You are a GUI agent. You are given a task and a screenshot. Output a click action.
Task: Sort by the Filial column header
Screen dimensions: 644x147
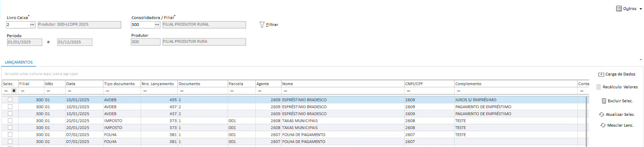pyautogui.click(x=31, y=84)
